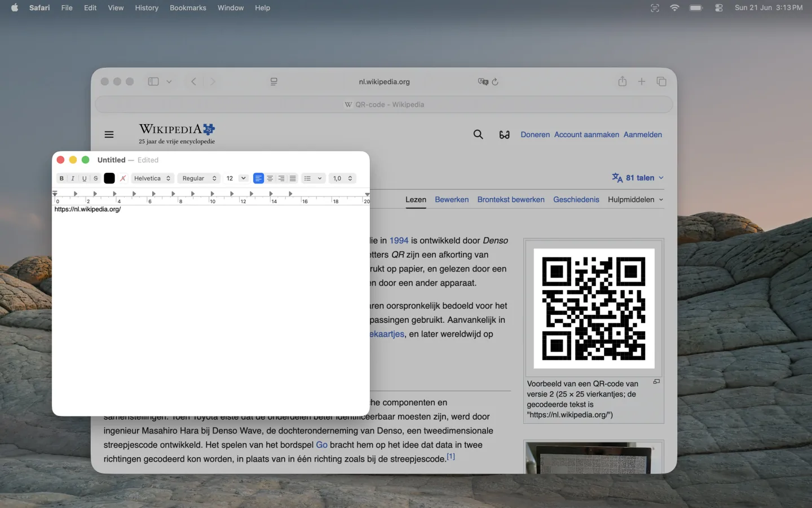Click the 1994 link in the article
This screenshot has width=812, height=508.
pos(399,240)
